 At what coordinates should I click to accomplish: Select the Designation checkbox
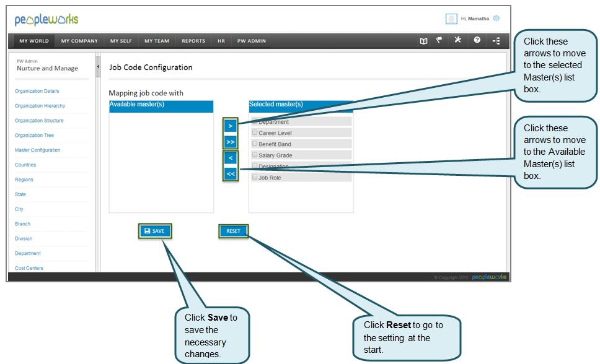[255, 165]
